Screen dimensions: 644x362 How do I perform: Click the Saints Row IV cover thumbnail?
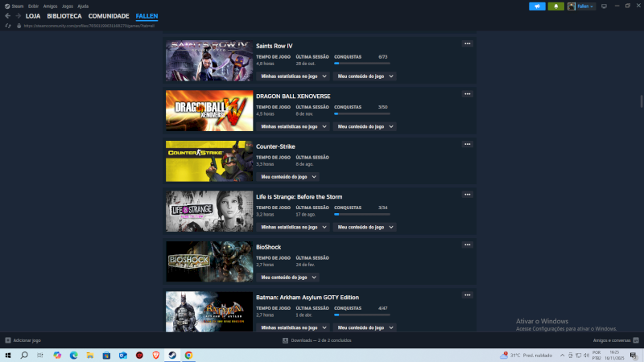[x=209, y=61]
